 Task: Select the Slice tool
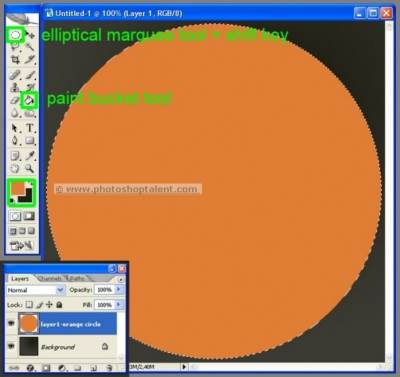pos(30,60)
